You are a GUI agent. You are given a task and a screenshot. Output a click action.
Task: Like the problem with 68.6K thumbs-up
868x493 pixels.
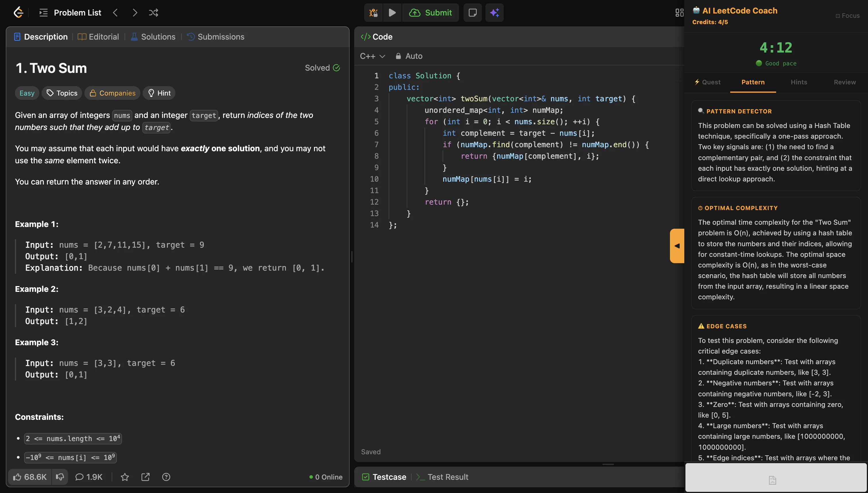tap(30, 477)
